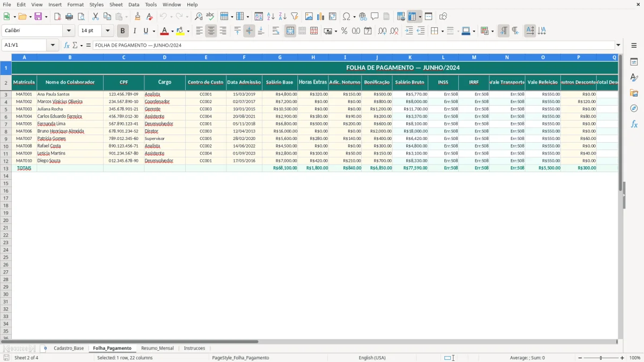Viewport: 644px width, 362px height.
Task: Switch to the Cadastro_Base sheet tab
Action: coord(69,348)
